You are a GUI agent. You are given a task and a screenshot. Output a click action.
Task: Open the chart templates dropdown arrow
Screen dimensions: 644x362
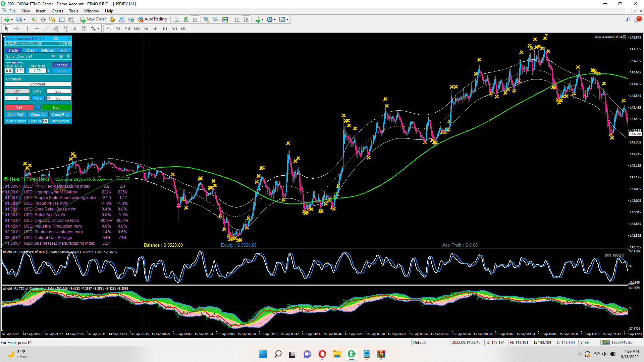287,19
